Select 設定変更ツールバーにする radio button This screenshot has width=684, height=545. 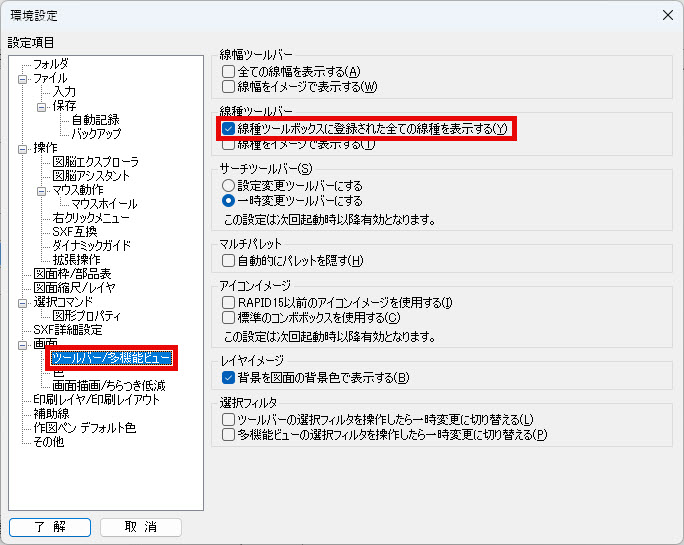(228, 186)
